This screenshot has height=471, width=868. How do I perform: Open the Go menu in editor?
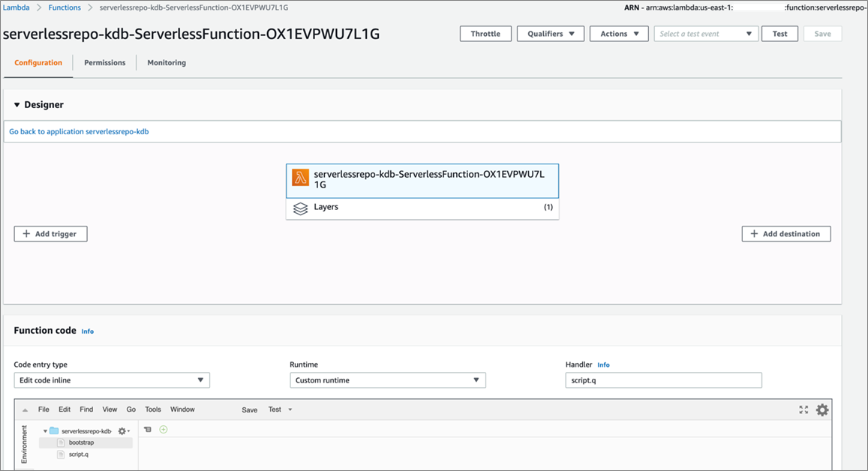131,409
